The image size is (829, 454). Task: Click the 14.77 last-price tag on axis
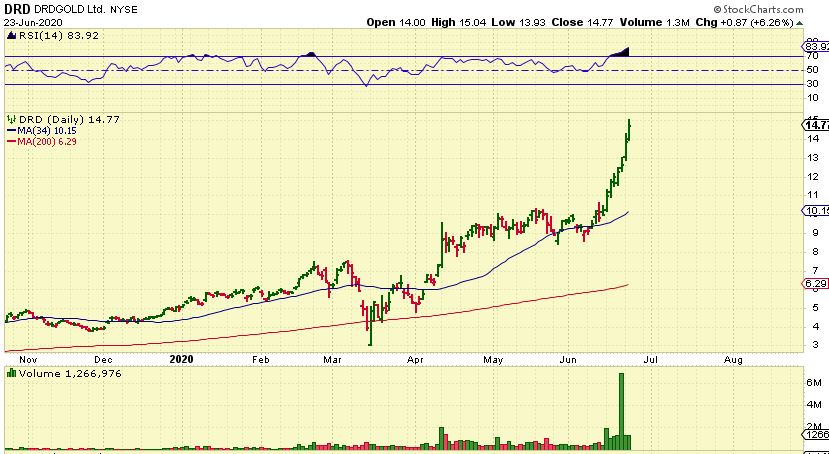pos(816,125)
